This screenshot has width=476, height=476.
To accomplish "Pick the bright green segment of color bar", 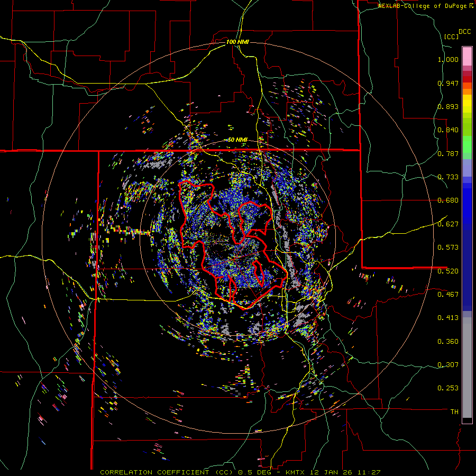I will tap(467, 144).
